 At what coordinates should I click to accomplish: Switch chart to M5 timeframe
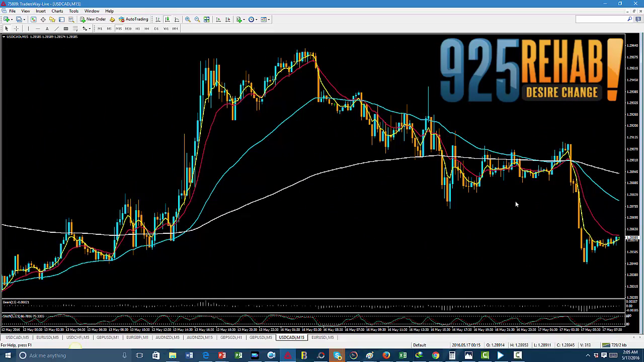pyautogui.click(x=109, y=29)
